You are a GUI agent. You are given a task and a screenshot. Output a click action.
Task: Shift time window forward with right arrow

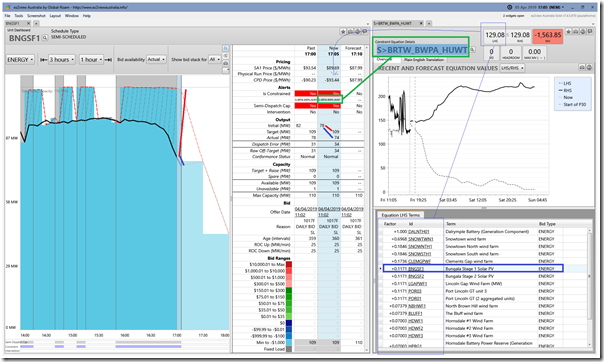(x=108, y=60)
